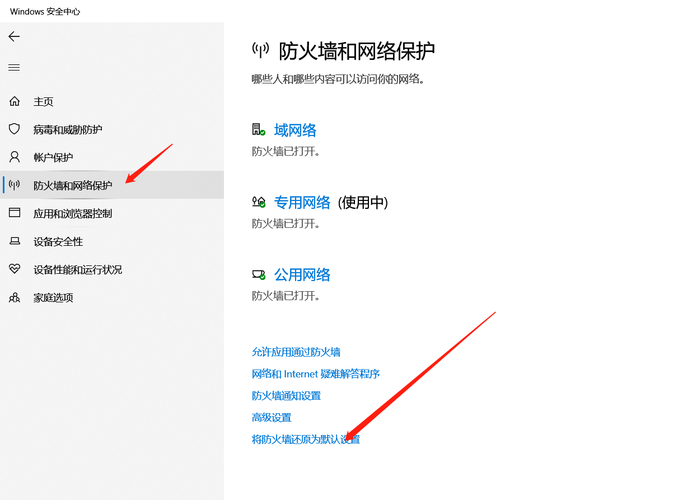Screen dimensions: 678x500
Task: Click the domain network icon
Action: click(258, 130)
